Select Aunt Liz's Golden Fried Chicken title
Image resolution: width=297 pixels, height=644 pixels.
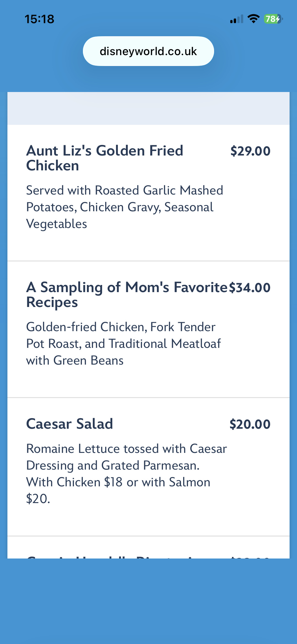pyautogui.click(x=105, y=158)
